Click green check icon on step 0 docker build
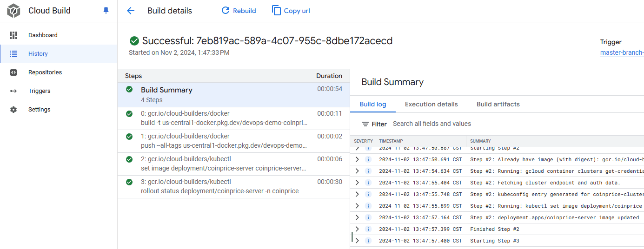The image size is (644, 249). click(129, 113)
